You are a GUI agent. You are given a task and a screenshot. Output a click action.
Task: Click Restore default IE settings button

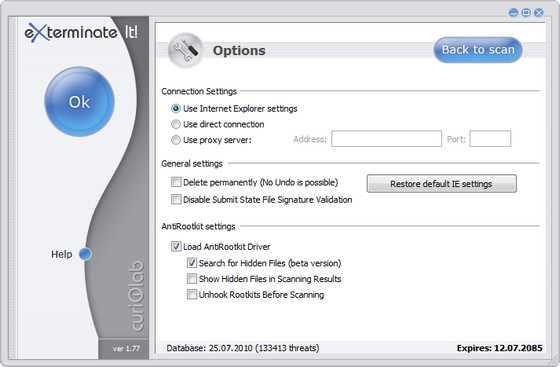pyautogui.click(x=441, y=184)
